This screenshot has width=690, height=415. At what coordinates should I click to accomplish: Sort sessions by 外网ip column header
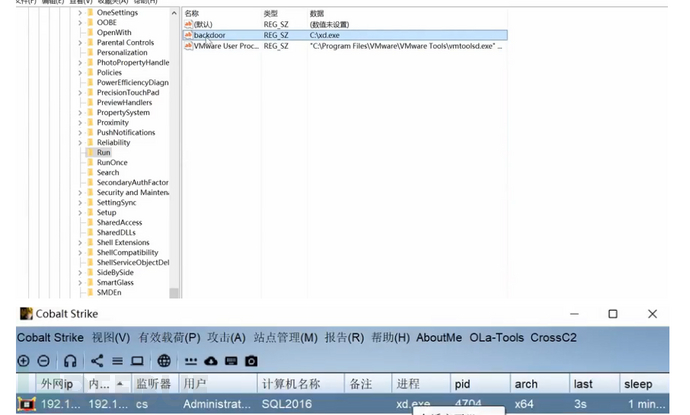pos(59,384)
